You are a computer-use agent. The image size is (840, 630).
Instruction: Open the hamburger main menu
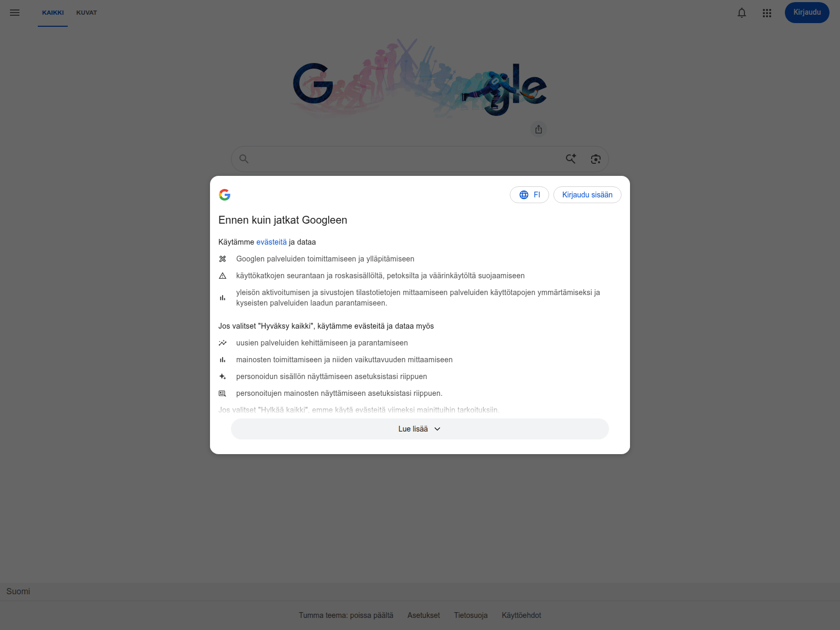point(15,13)
